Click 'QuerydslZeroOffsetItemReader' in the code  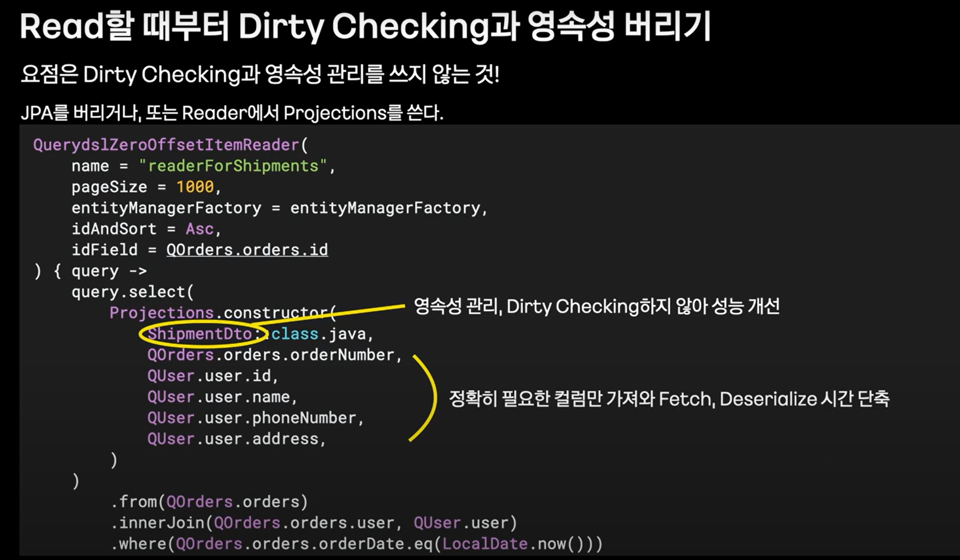tap(166, 145)
